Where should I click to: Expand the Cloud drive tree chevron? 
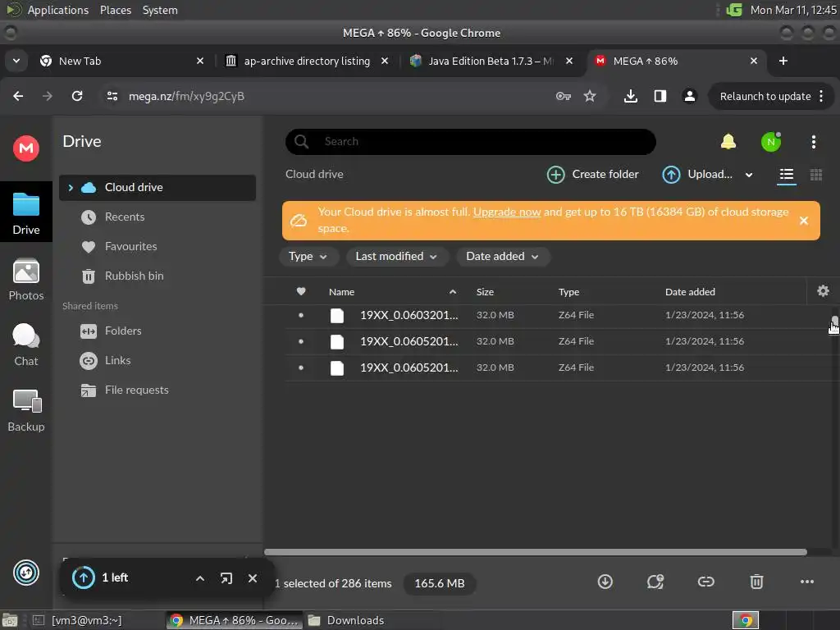pos(71,188)
